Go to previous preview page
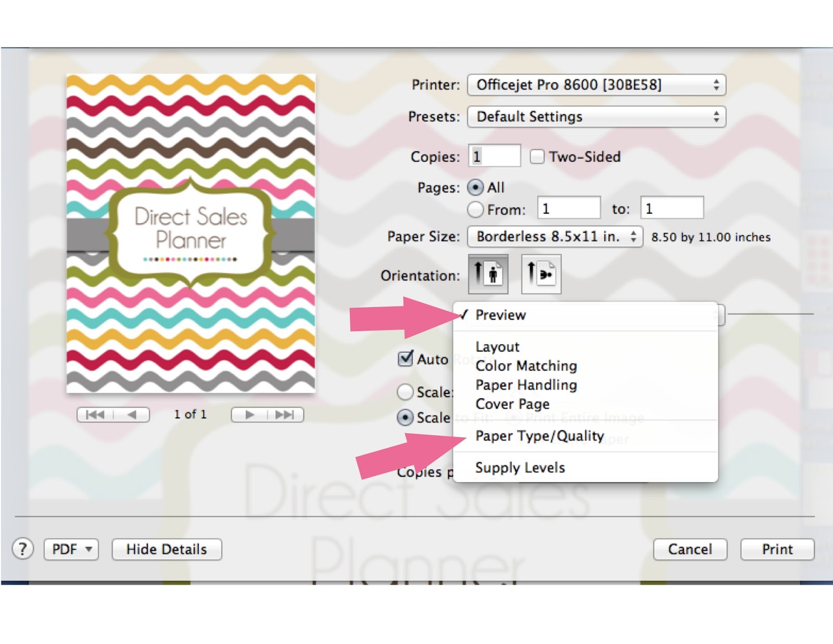Image resolution: width=833 pixels, height=644 pixels. coord(132,414)
